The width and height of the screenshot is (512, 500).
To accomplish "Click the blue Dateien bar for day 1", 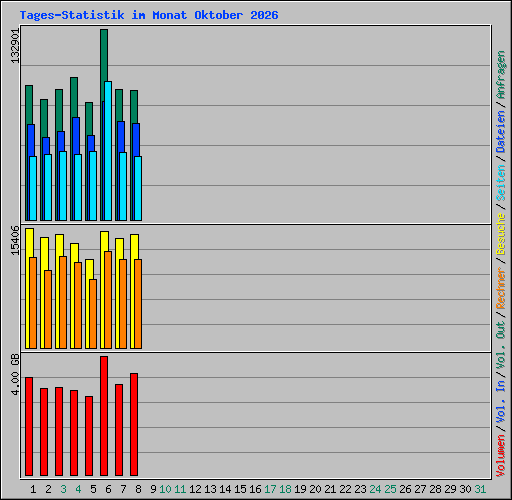I will click(31, 140).
